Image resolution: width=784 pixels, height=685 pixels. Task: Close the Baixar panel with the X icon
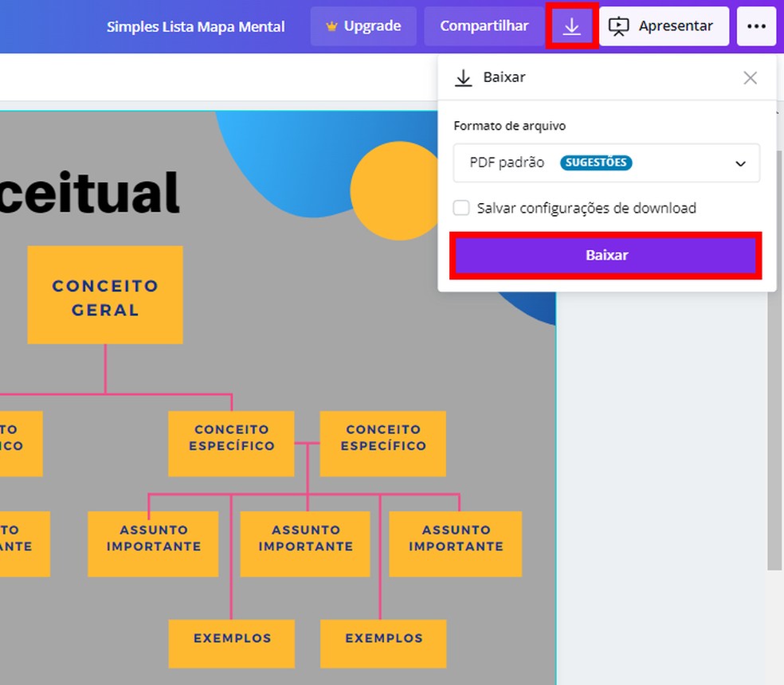[x=750, y=77]
